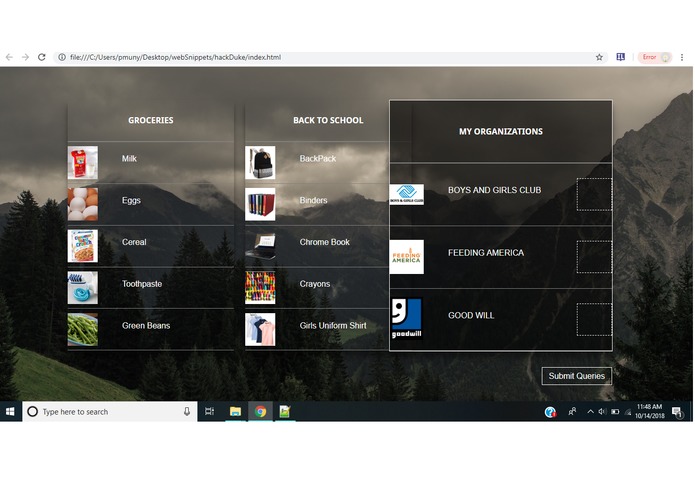Select the Cereal item label
695x494 pixels.
point(134,242)
